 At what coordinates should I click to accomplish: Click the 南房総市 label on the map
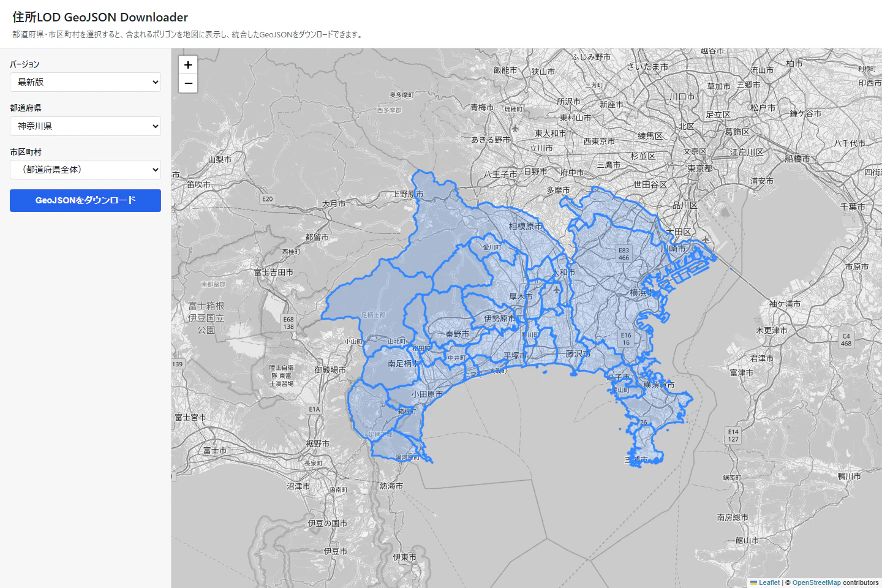point(733,518)
